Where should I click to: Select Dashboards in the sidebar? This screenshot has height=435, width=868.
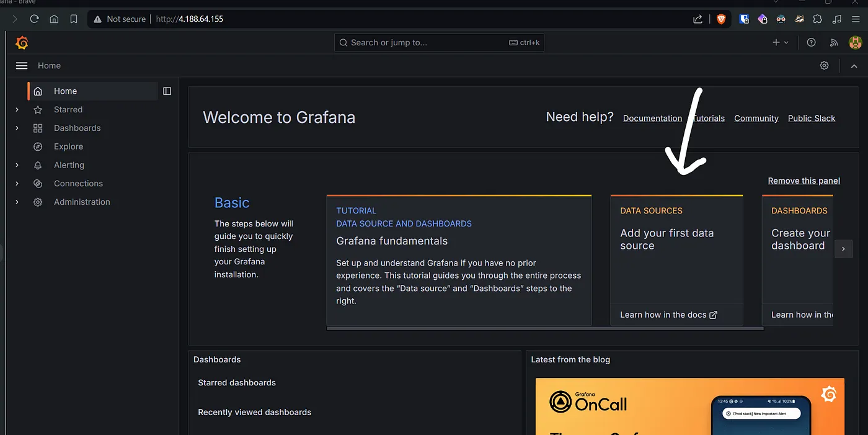[x=77, y=128]
